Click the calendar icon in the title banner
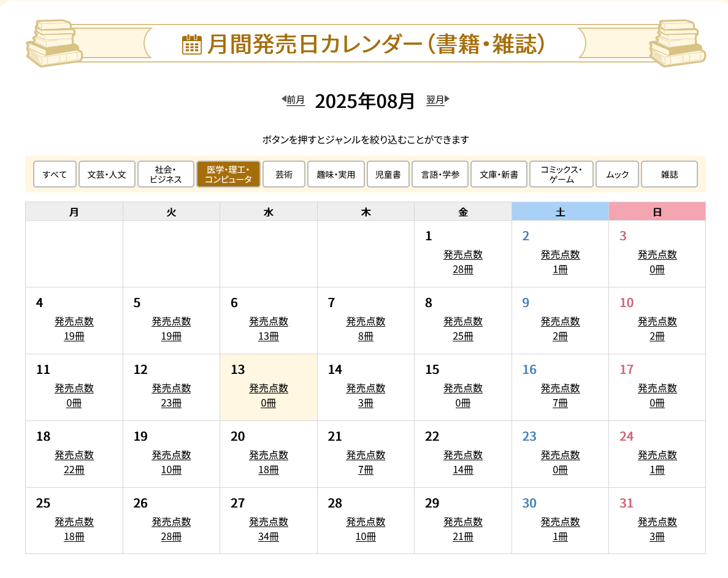Image resolution: width=728 pixels, height=578 pixels. tap(192, 45)
